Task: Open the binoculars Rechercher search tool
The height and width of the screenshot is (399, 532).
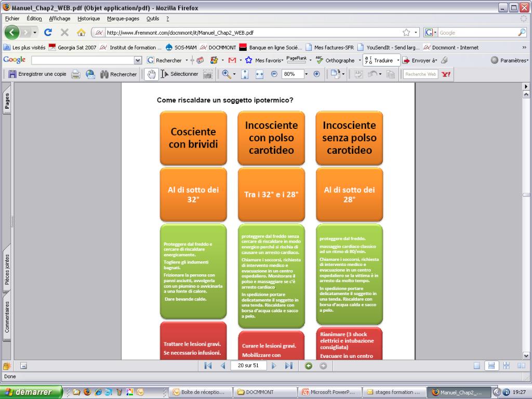Action: pyautogui.click(x=118, y=74)
